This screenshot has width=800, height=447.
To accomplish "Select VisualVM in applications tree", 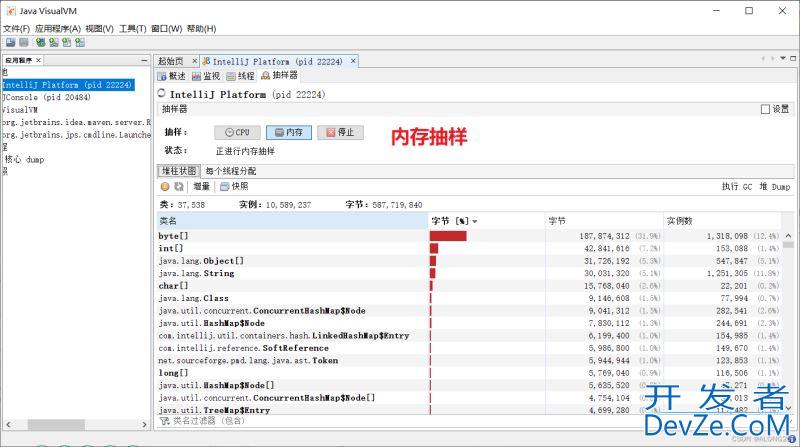I will 19,110.
